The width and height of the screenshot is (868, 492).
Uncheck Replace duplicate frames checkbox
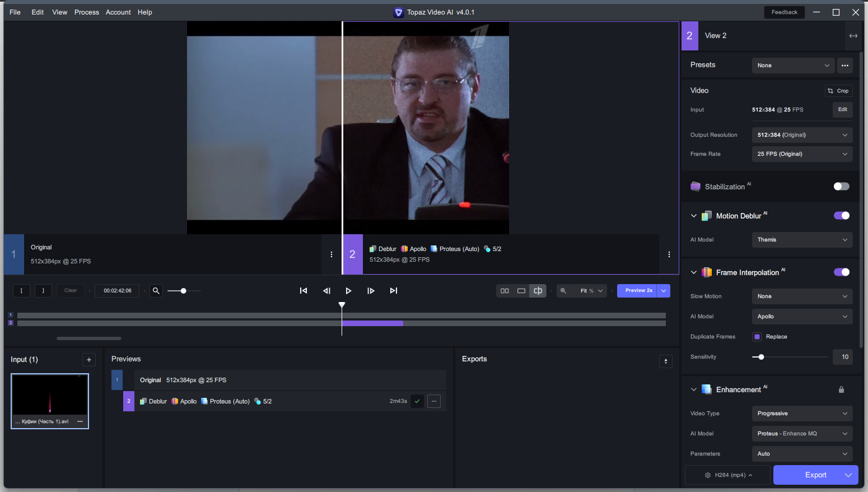(x=757, y=337)
